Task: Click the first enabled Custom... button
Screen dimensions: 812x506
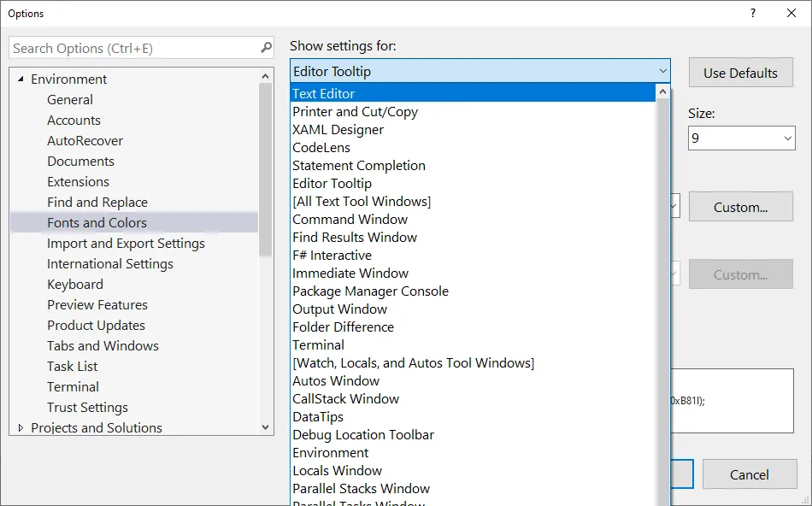Action: pos(740,207)
